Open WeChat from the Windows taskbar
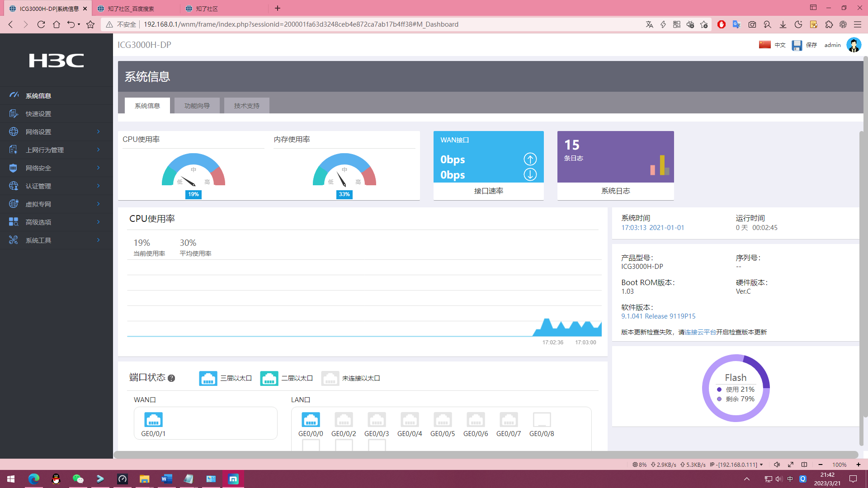Image resolution: width=868 pixels, height=488 pixels. click(x=78, y=479)
